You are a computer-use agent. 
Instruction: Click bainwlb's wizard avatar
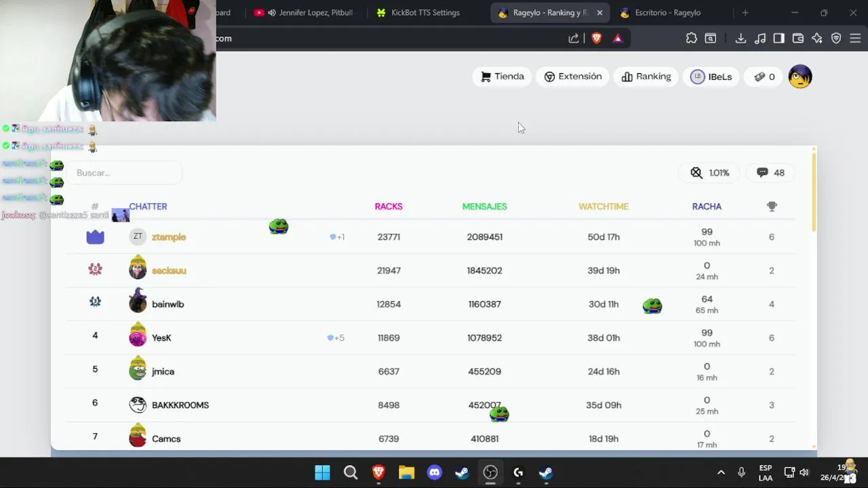138,301
